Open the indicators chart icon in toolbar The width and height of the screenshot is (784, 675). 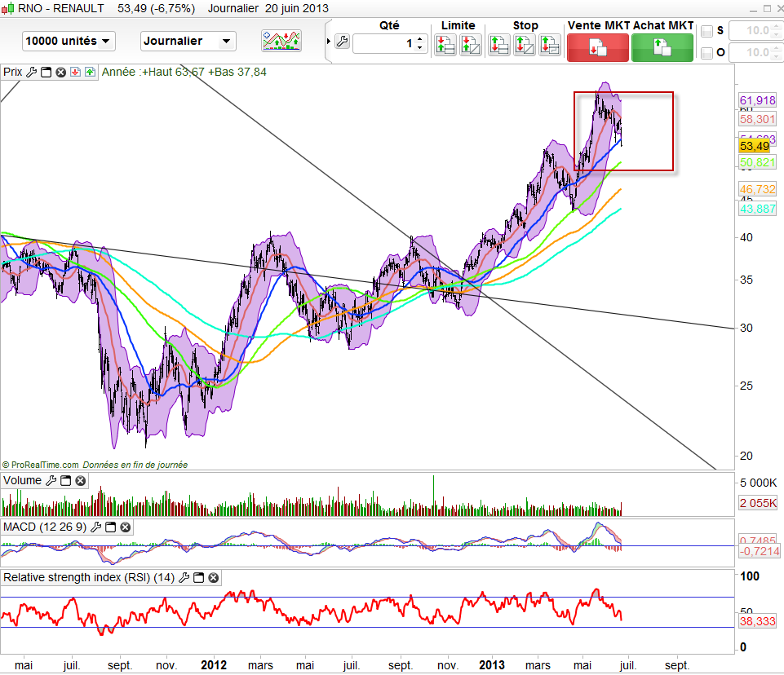coord(281,41)
